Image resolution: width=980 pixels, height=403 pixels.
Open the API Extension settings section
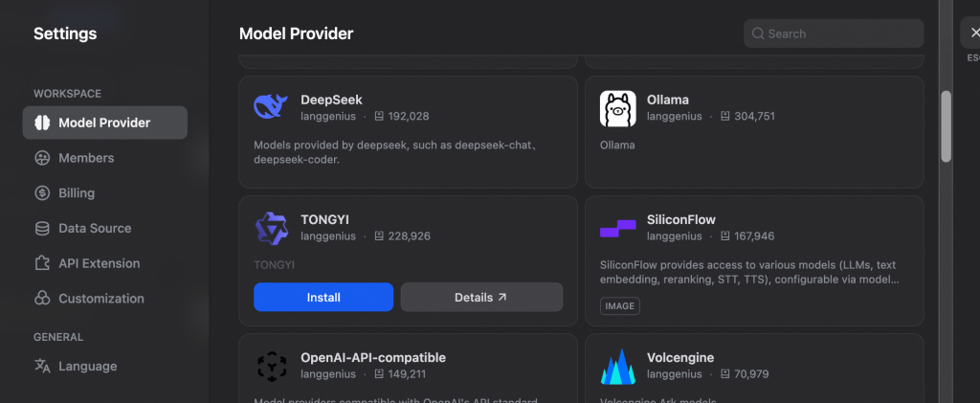coord(105,263)
